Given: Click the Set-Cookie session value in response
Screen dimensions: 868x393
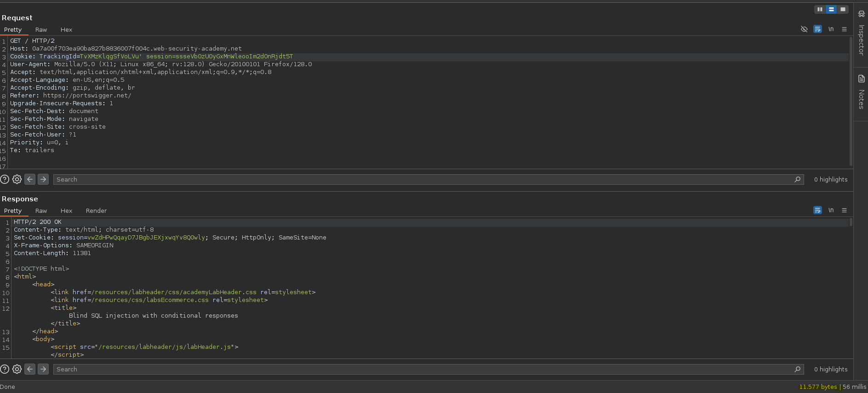Looking at the screenshot, I should (x=146, y=238).
